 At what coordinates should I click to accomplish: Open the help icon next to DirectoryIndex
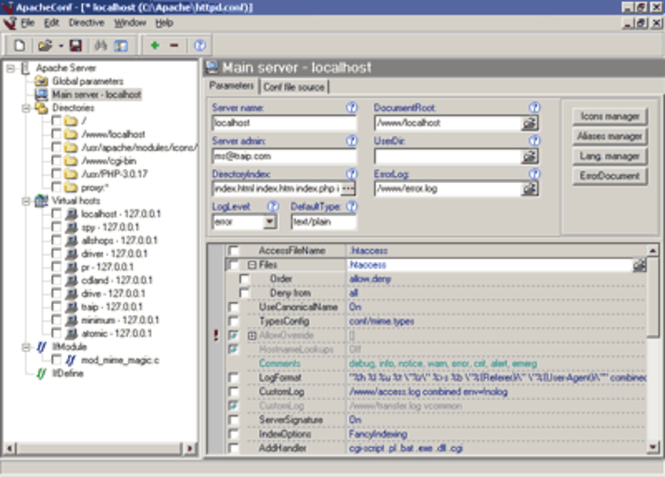pos(352,173)
